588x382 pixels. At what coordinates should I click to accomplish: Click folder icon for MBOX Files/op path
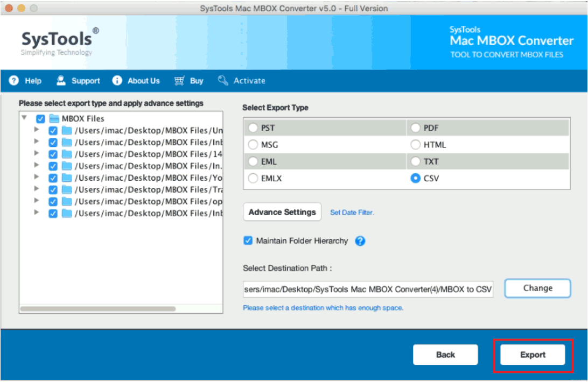[x=67, y=201]
